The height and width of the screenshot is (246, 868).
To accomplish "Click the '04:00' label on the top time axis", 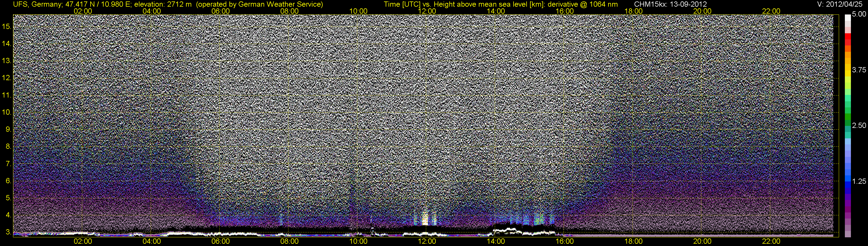I will 152,11.
